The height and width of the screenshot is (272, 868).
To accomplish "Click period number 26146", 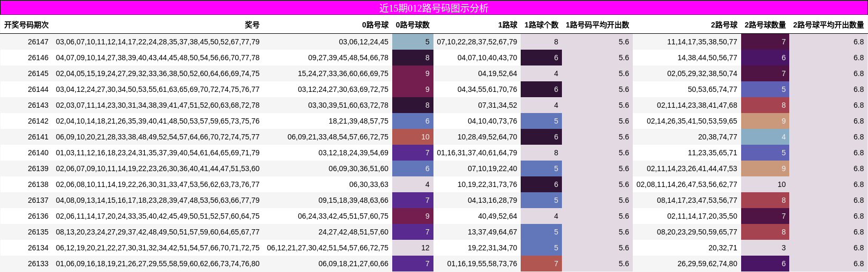I will pyautogui.click(x=38, y=58).
